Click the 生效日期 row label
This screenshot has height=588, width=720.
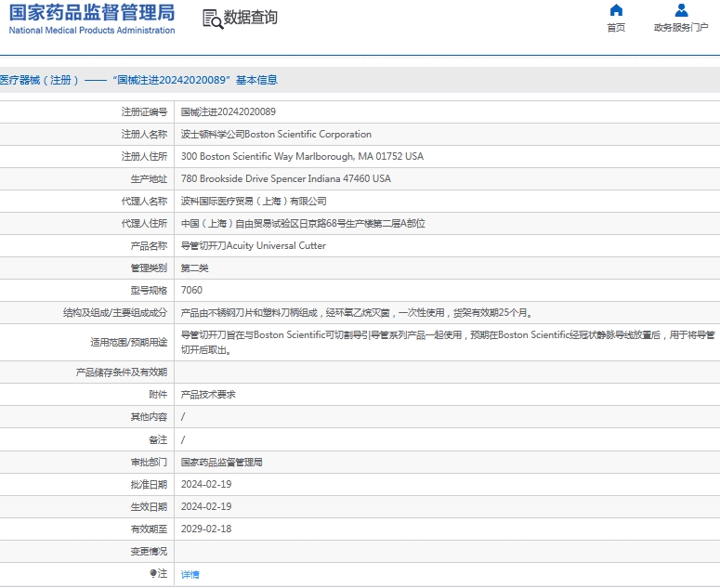[x=149, y=507]
